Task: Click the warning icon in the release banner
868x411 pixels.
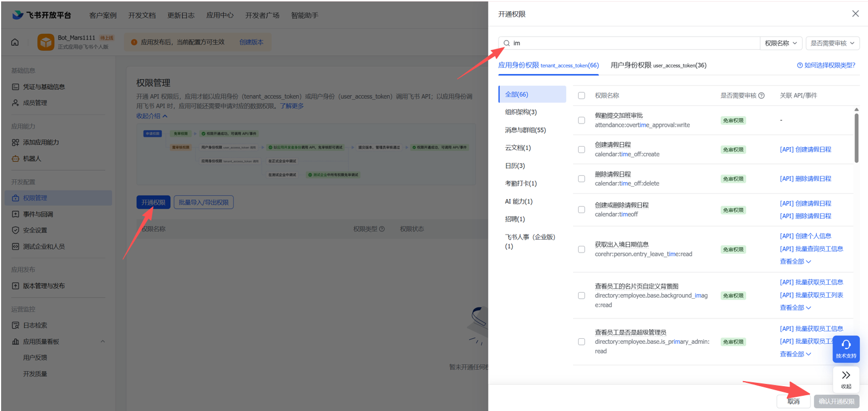Action: [x=134, y=42]
